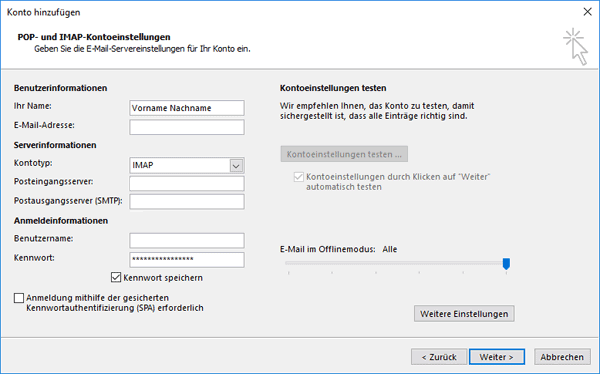Proceed with the Weiter button

(x=497, y=357)
